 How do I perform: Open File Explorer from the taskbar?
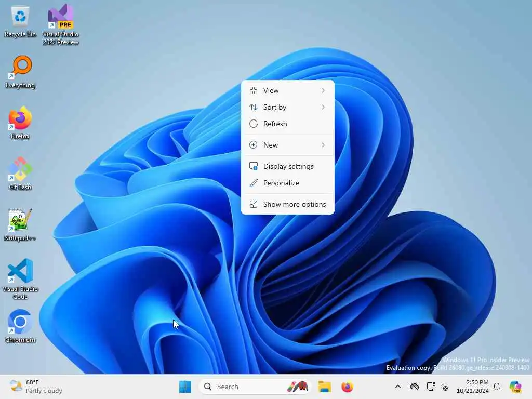click(324, 387)
